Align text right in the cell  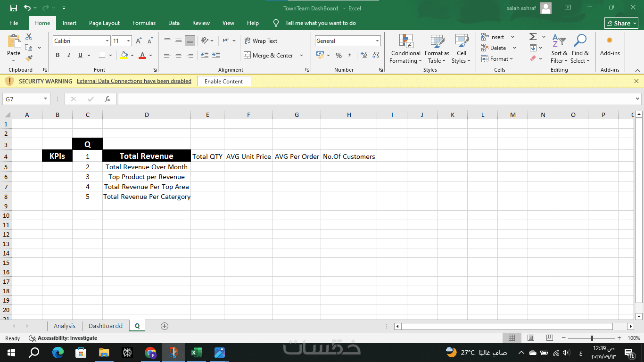pos(190,55)
